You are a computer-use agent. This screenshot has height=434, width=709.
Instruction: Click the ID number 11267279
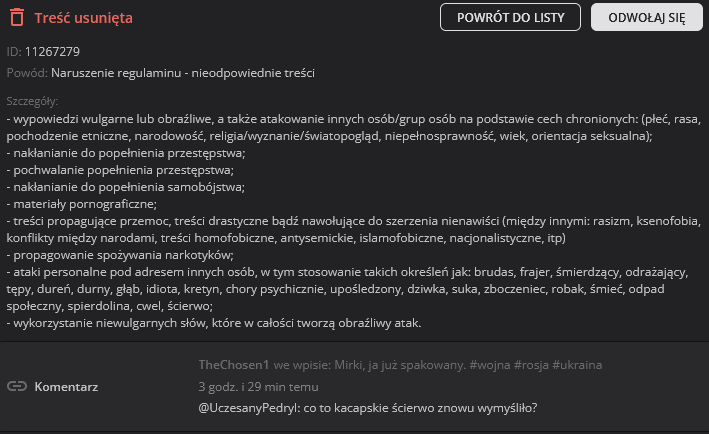click(x=53, y=51)
